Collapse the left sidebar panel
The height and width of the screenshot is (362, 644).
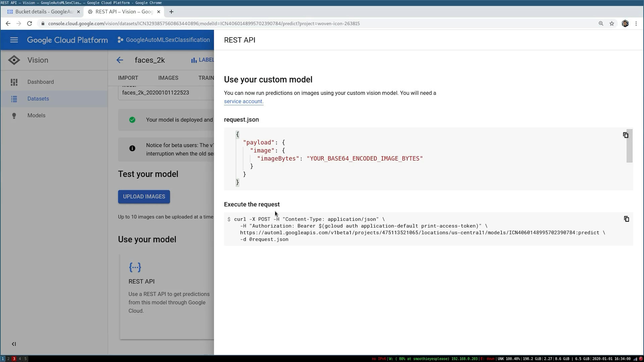(x=14, y=344)
